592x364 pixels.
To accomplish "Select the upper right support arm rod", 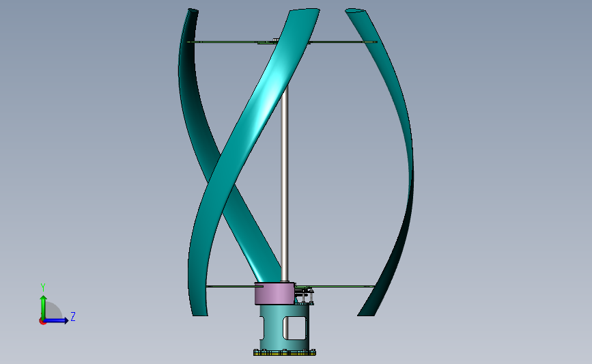I will pos(343,42).
